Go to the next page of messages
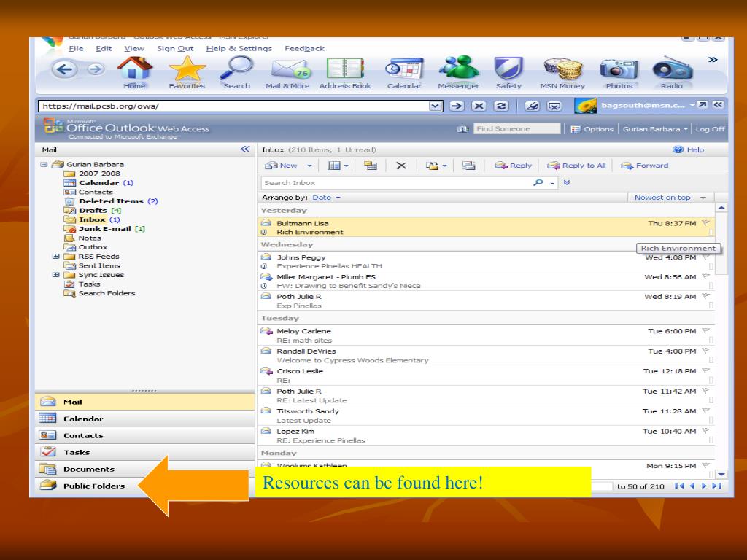Viewport: 747px width, 560px height. pyautogui.click(x=704, y=486)
